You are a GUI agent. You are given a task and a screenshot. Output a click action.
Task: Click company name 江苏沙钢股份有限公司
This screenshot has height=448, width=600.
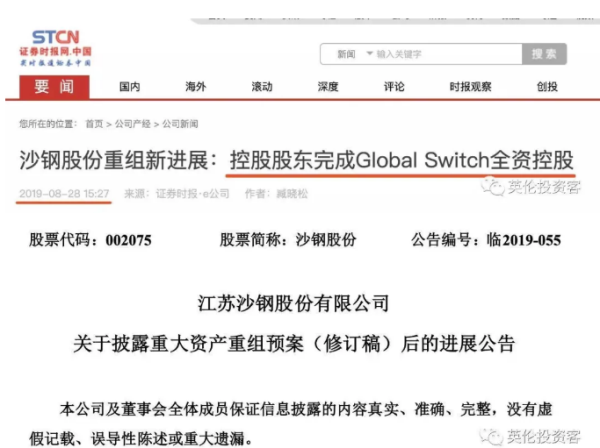click(293, 303)
